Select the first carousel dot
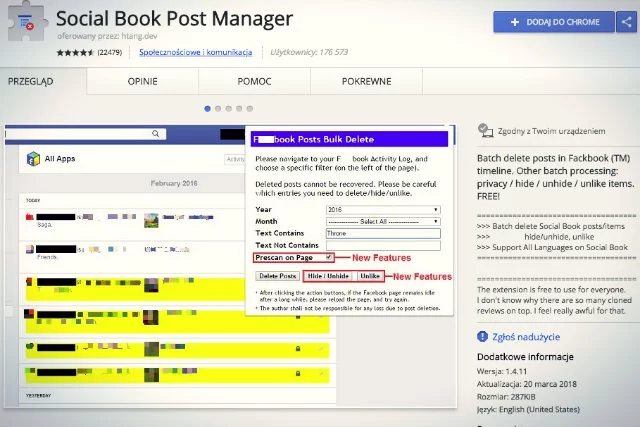The image size is (640, 427). [207, 109]
